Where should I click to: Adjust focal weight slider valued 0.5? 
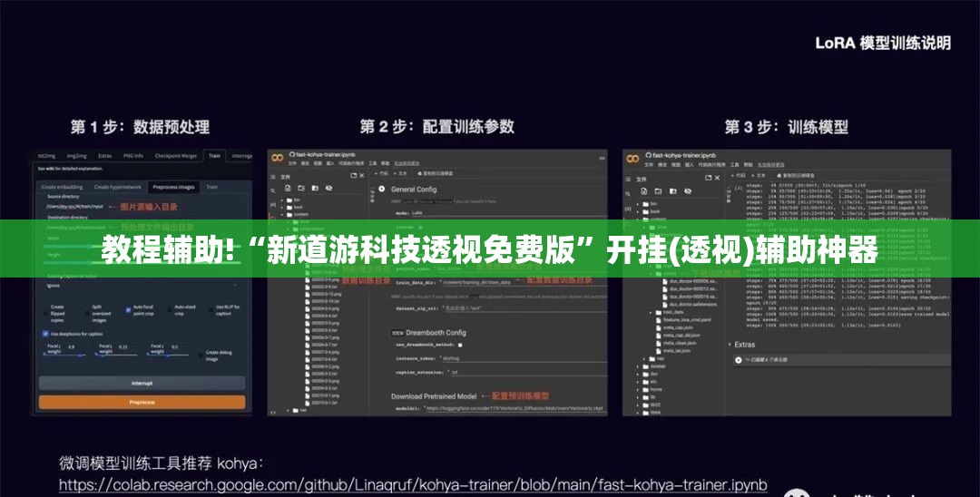point(168,354)
